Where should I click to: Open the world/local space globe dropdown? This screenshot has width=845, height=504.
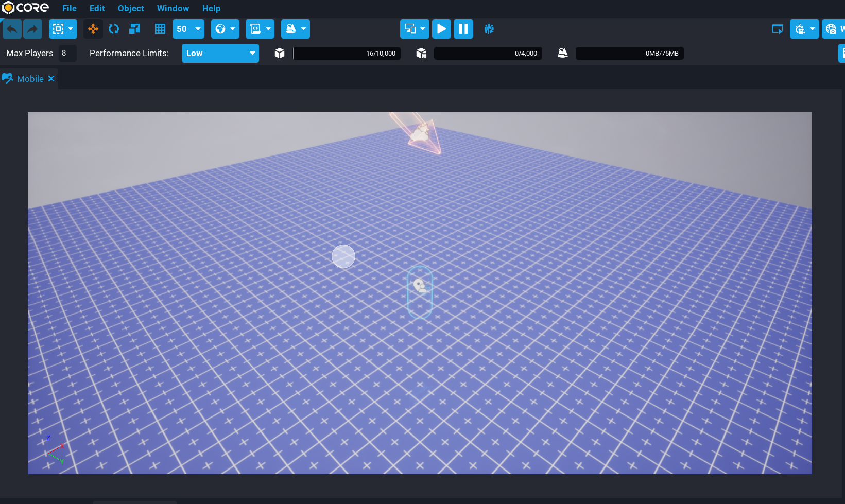(x=225, y=29)
